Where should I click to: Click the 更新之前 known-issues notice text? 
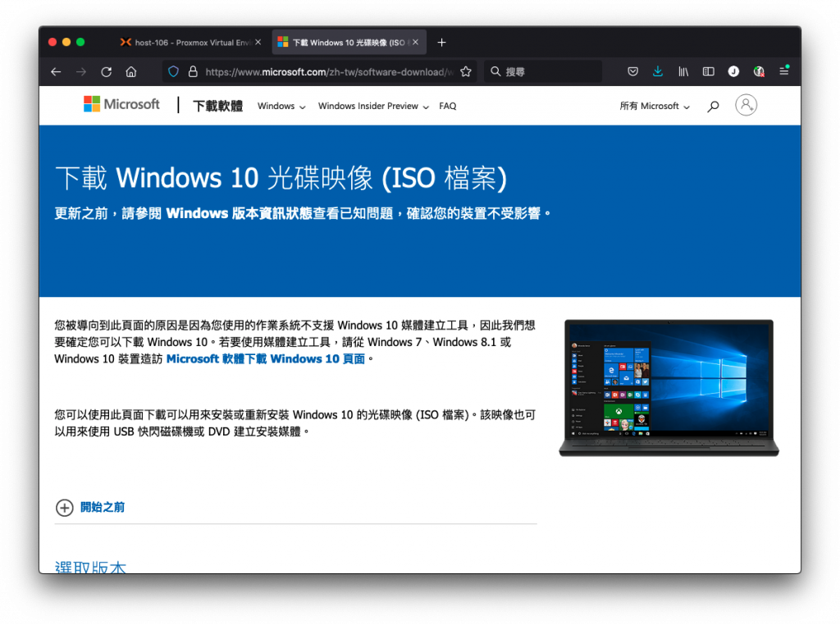click(303, 214)
